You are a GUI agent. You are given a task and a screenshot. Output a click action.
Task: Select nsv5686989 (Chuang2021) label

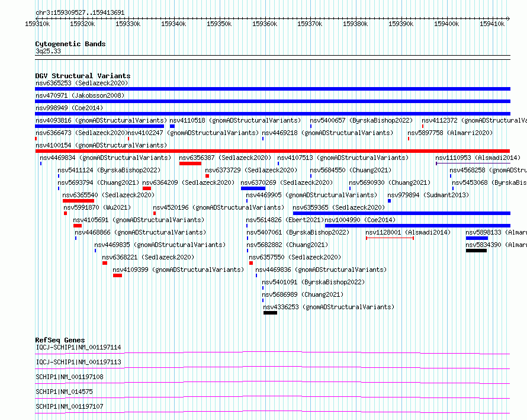click(x=303, y=294)
